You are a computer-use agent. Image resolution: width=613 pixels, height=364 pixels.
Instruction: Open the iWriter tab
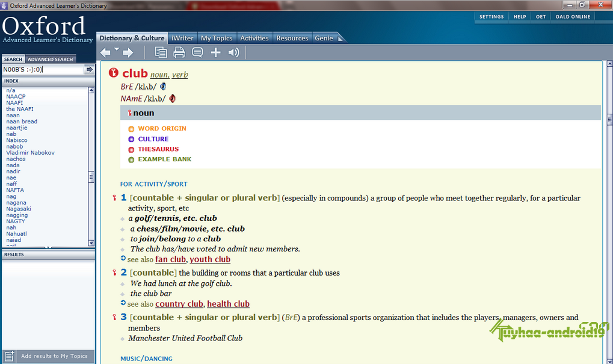[x=182, y=38]
